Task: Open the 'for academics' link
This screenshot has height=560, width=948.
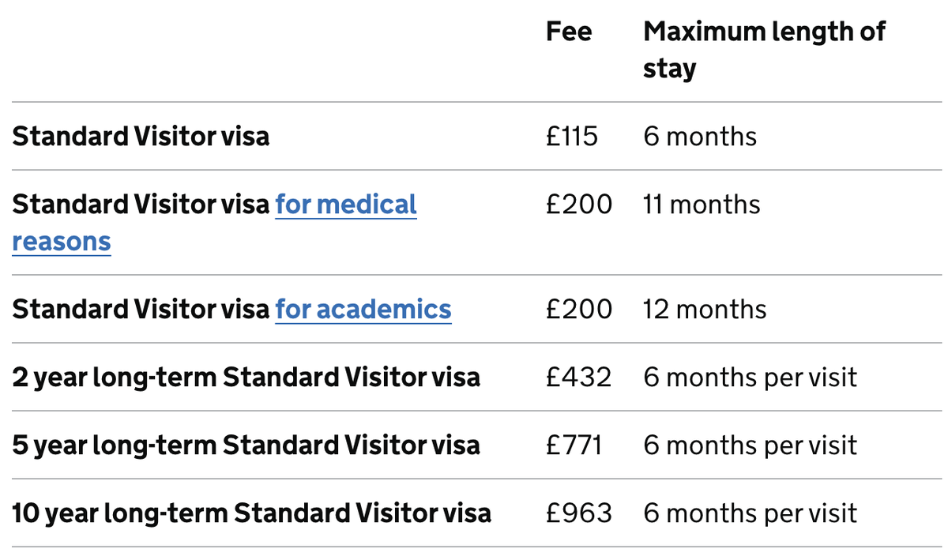Action: (x=363, y=309)
